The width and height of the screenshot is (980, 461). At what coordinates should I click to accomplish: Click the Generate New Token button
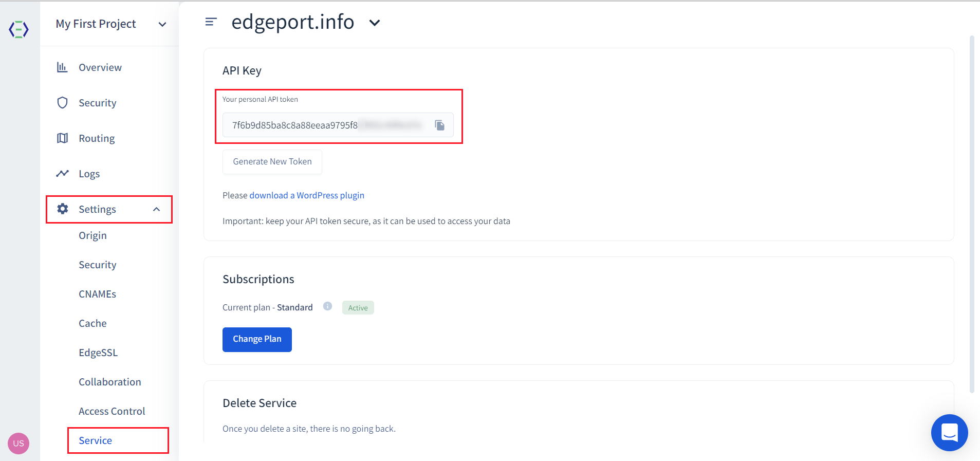pos(272,161)
